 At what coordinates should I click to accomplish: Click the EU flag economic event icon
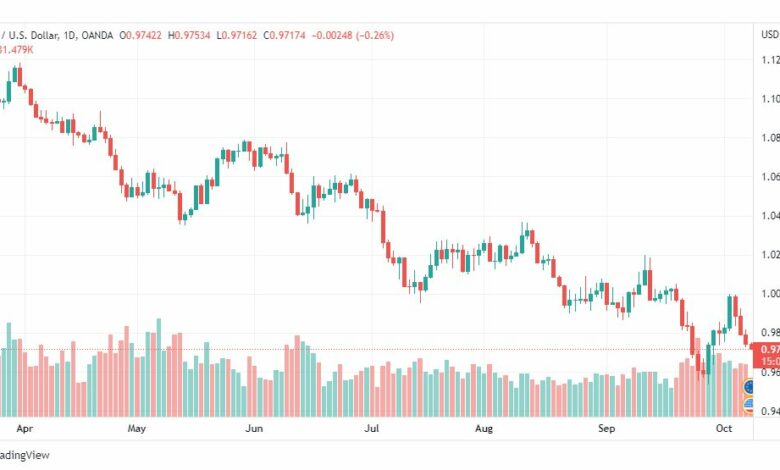pyautogui.click(x=750, y=386)
